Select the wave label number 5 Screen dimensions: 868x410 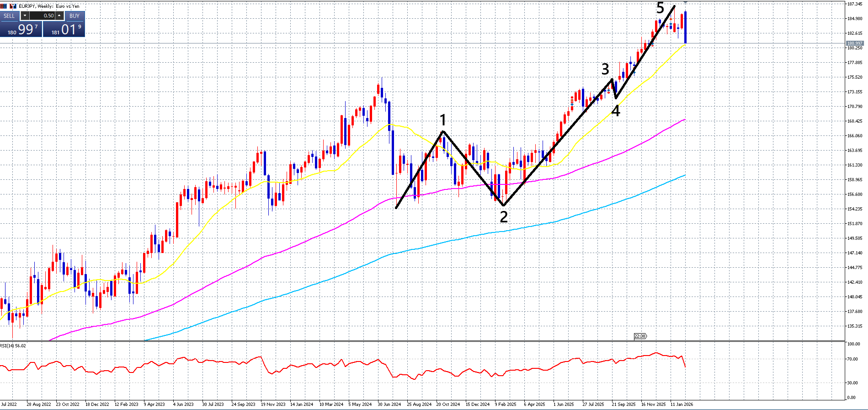click(660, 8)
